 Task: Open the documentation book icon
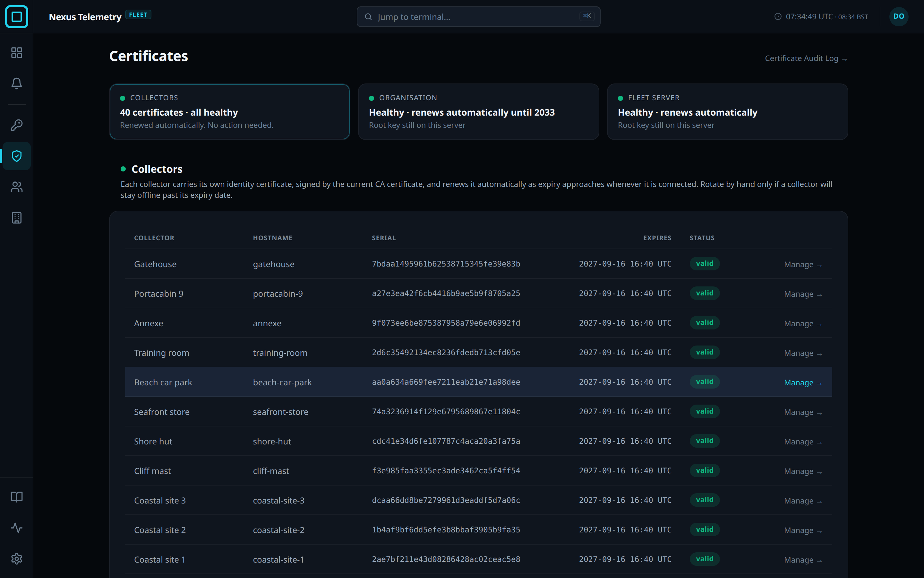click(x=16, y=497)
